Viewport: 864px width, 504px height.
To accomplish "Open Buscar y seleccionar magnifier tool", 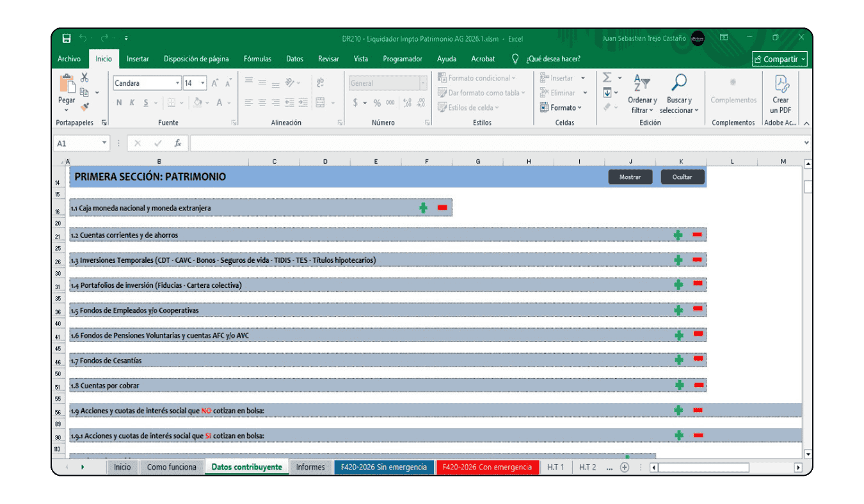I will 678,83.
